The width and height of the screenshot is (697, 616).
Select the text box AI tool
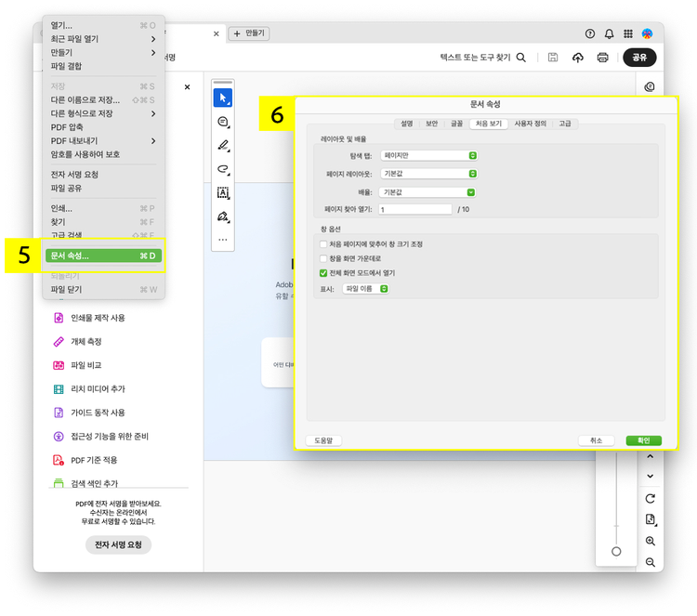[223, 193]
